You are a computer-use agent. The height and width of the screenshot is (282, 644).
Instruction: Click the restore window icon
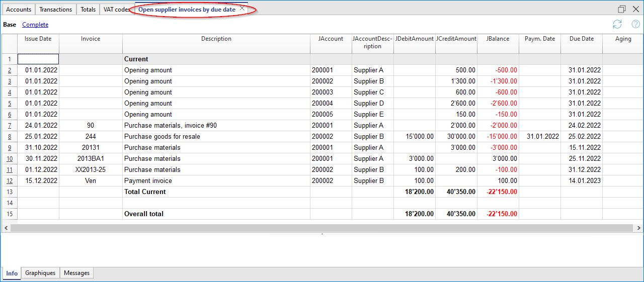(621, 9)
